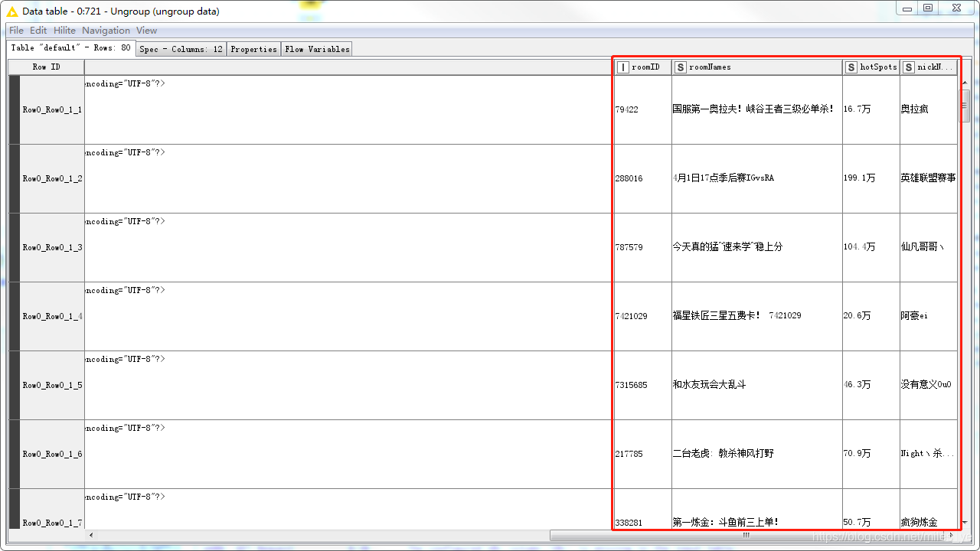
Task: Switch to the Flow Variables tab
Action: coord(317,49)
